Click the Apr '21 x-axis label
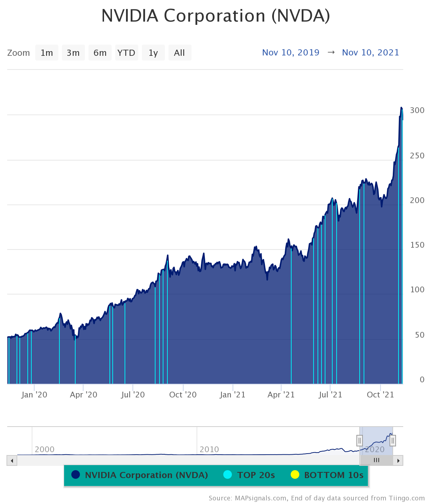Viewport: 432px width, 504px height. [x=281, y=395]
